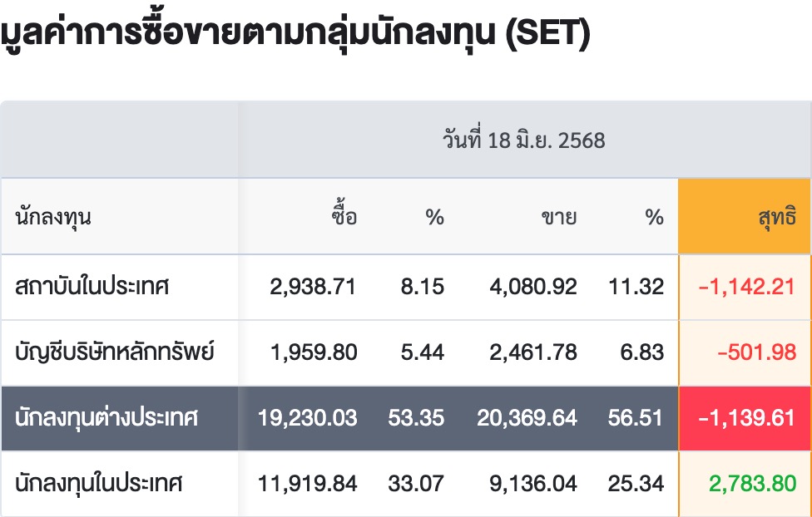Click the highlighted นักลงทุนต่างประเทศ row
Viewport: 812px width, 517px height.
pyautogui.click(x=406, y=418)
